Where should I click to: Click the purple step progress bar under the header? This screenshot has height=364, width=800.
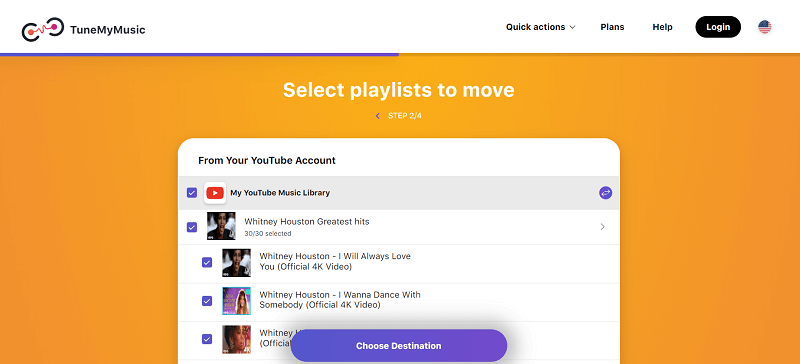pos(199,55)
